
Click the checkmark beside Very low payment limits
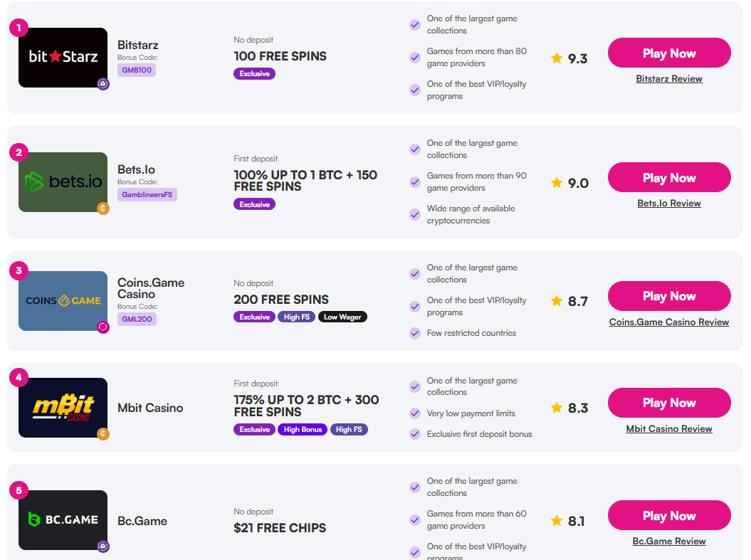tap(415, 413)
